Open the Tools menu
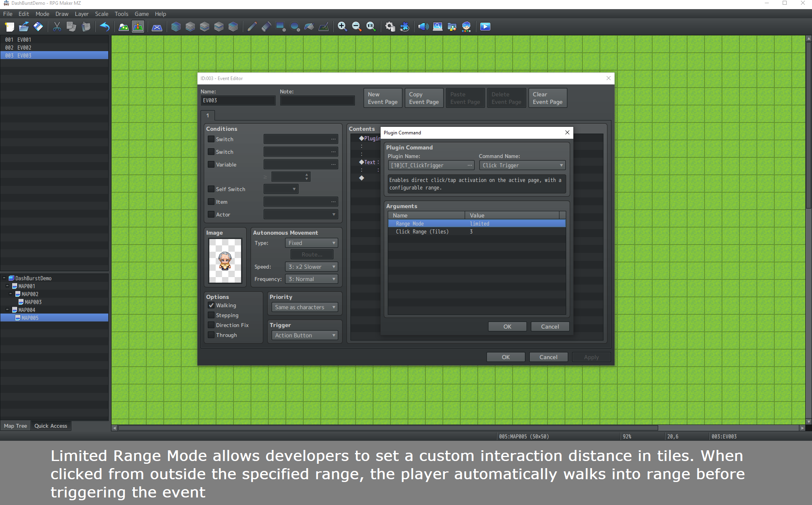812x505 pixels. (x=121, y=14)
